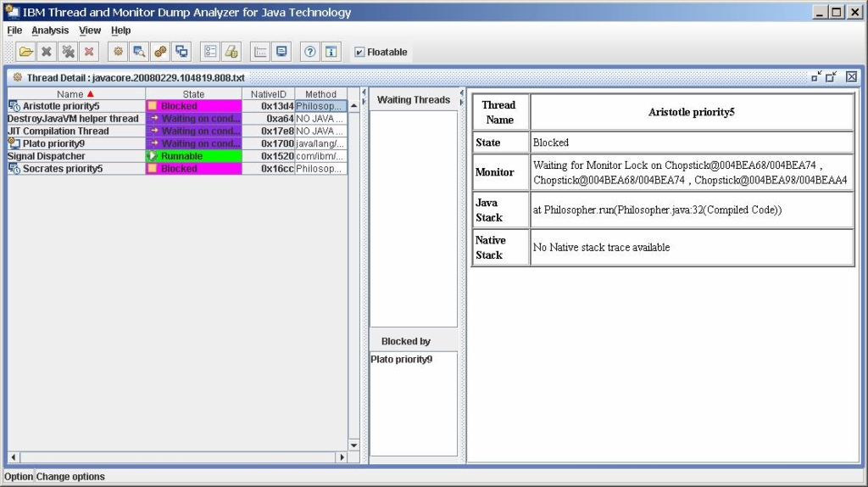Toggle the Floatable checkbox

click(x=359, y=52)
